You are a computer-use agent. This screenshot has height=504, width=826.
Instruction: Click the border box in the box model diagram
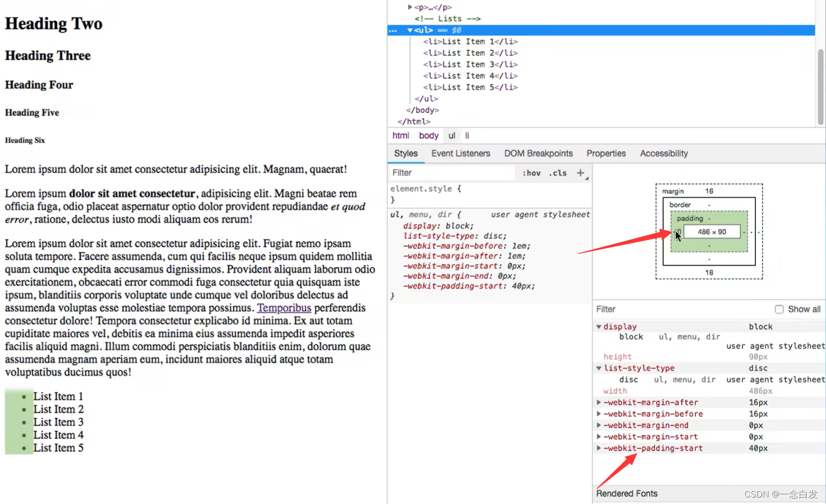(x=680, y=205)
